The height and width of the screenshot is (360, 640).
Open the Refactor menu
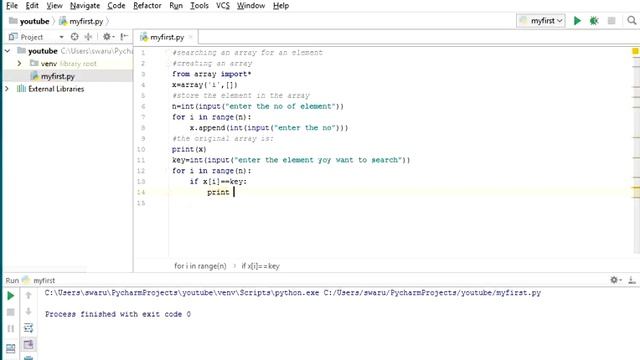pyautogui.click(x=147, y=6)
